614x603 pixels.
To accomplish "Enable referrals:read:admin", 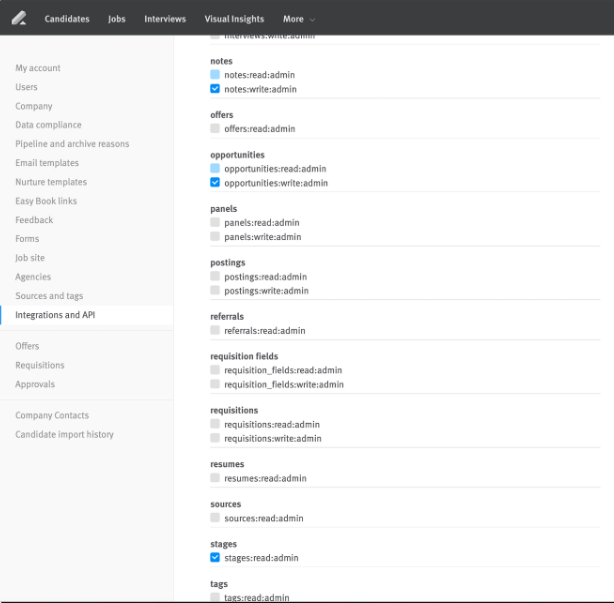I will point(215,330).
